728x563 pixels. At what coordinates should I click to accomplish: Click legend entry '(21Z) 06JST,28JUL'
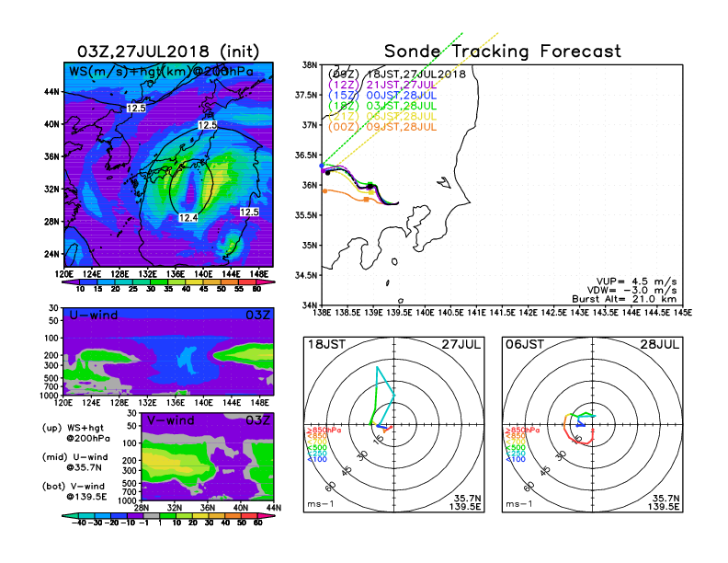pyautogui.click(x=382, y=117)
